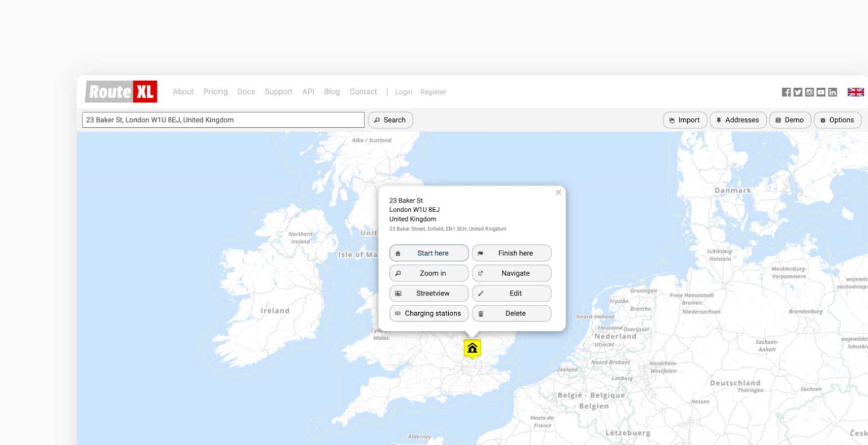868x445 pixels.
Task: Close the address popup
Action: click(x=558, y=192)
